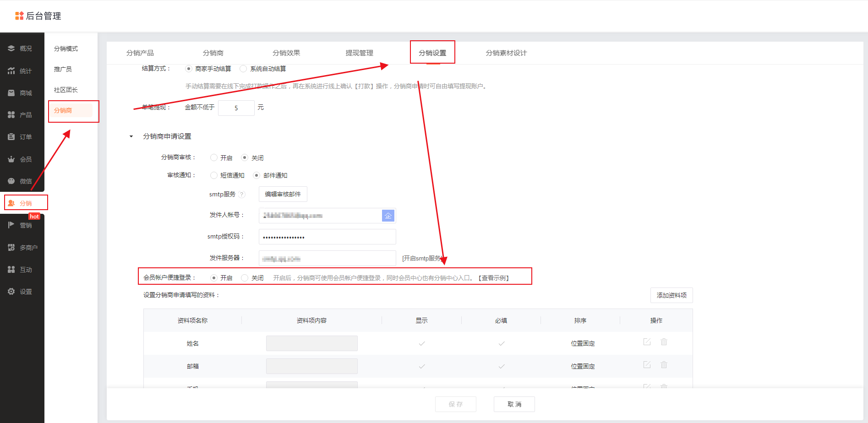This screenshot has width=868, height=423.
Task: Click the 排序 column header
Action: pyautogui.click(x=580, y=320)
